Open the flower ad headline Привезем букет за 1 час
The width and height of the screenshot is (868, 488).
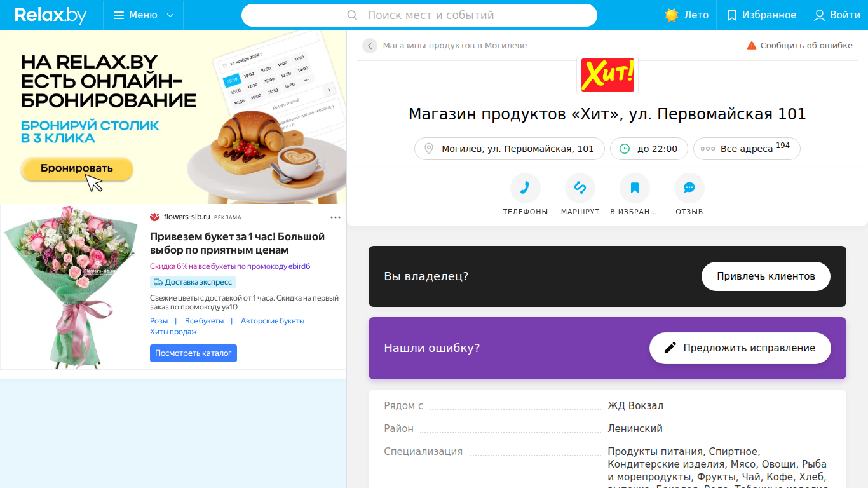(238, 243)
